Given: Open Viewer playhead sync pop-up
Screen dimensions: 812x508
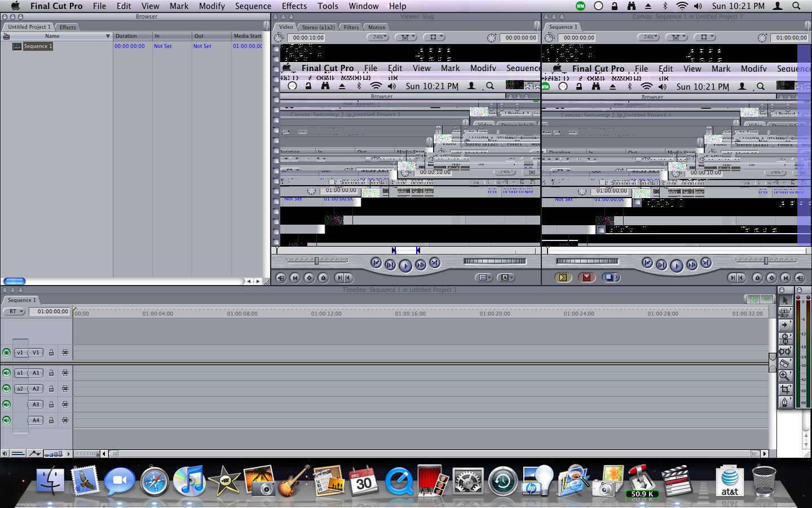Looking at the screenshot, I should (406, 37).
